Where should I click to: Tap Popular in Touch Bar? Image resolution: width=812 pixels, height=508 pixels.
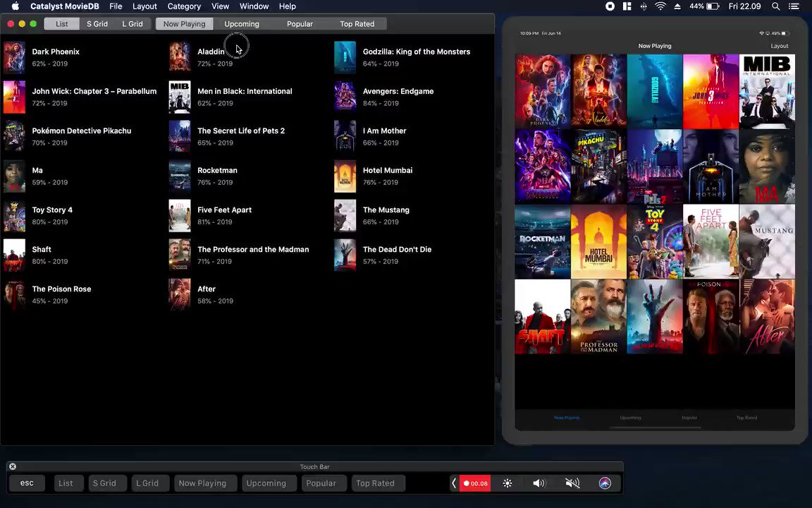point(324,483)
